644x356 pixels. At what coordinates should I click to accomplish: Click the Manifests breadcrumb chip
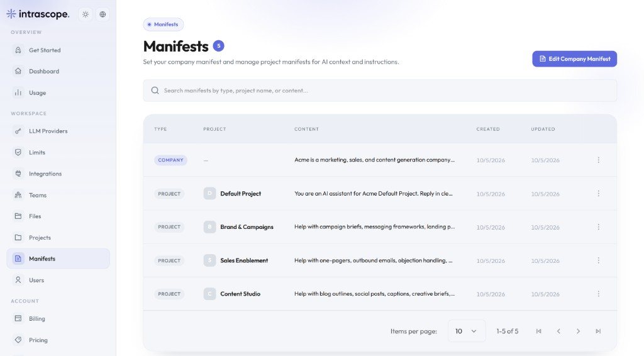pyautogui.click(x=163, y=25)
